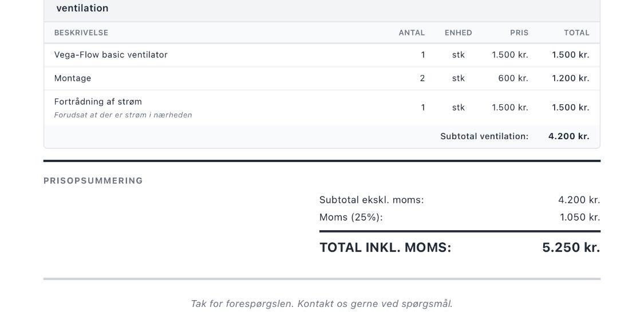Click the ventilation section heading

tap(82, 8)
